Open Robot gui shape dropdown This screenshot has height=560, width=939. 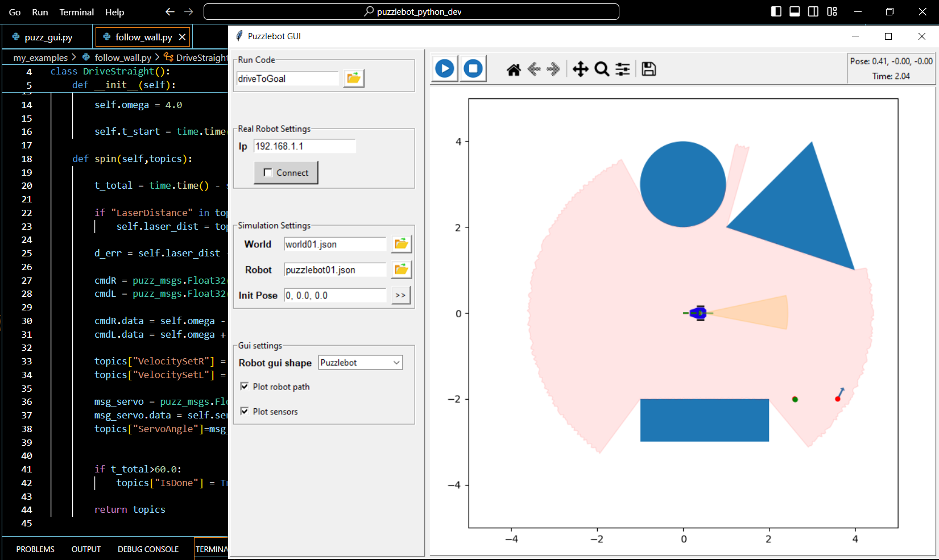coord(361,363)
